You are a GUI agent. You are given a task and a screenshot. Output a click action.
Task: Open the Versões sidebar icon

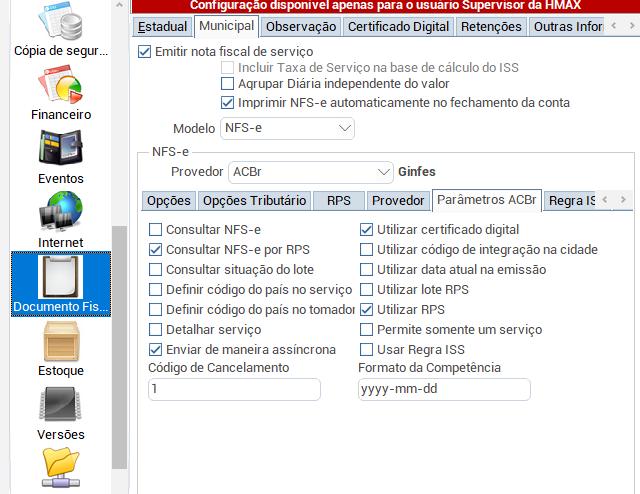click(59, 407)
